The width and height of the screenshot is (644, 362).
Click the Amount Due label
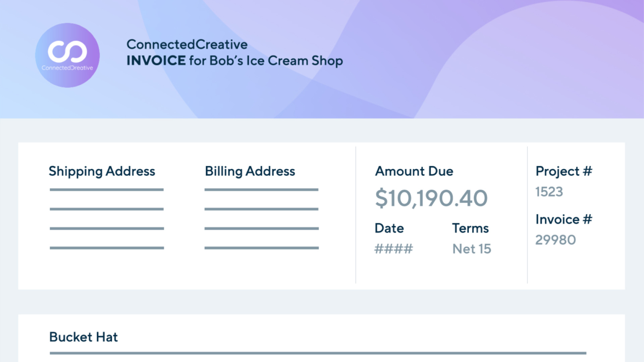point(414,171)
